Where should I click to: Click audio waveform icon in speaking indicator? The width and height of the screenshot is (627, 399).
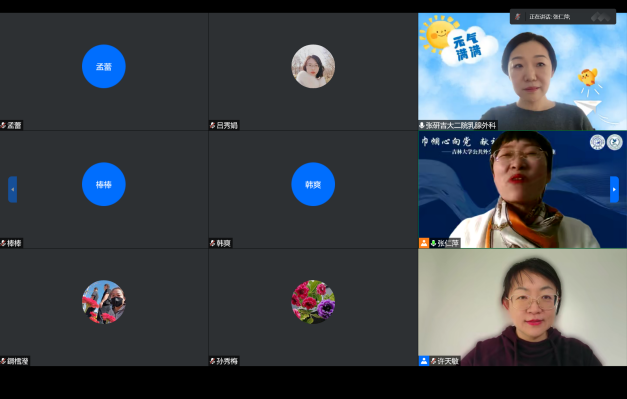click(x=601, y=17)
